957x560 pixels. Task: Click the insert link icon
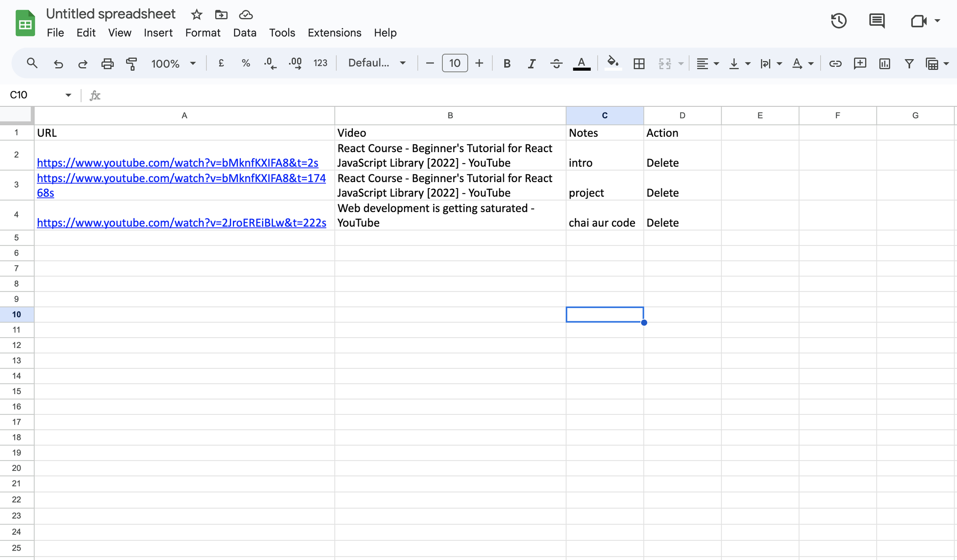tap(835, 63)
